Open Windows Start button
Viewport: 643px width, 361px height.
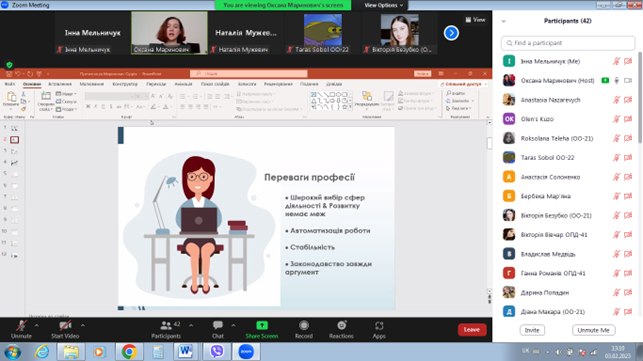pos(12,352)
